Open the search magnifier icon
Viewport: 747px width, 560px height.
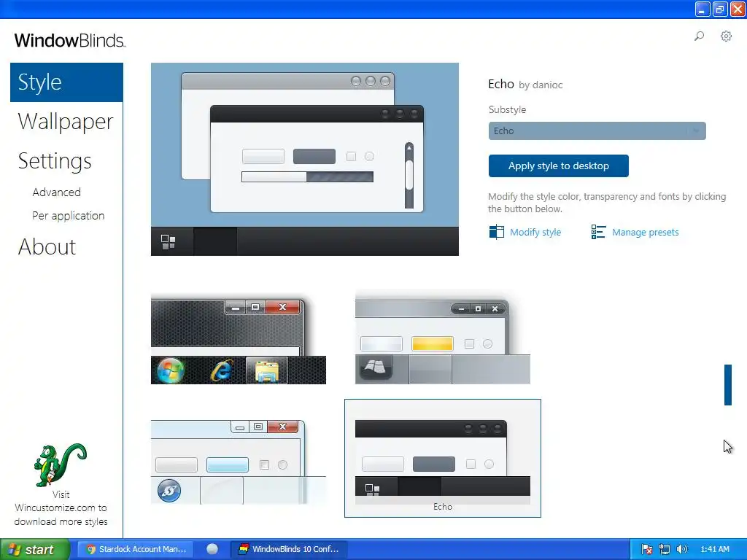[x=699, y=36]
